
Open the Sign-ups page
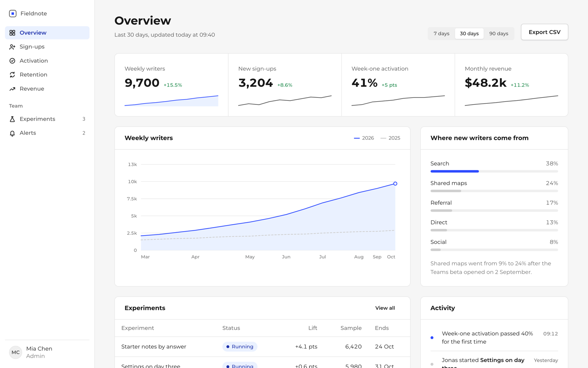click(47, 47)
